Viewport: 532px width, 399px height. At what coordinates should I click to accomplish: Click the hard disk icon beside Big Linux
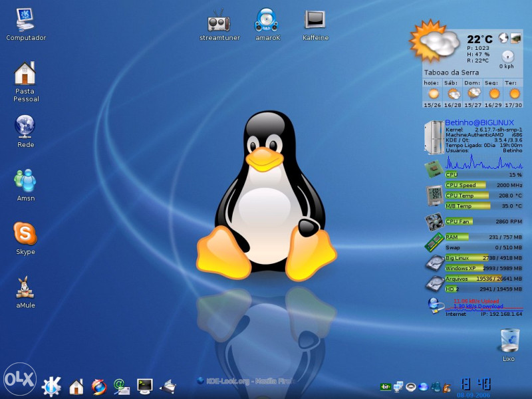pyautogui.click(x=435, y=263)
